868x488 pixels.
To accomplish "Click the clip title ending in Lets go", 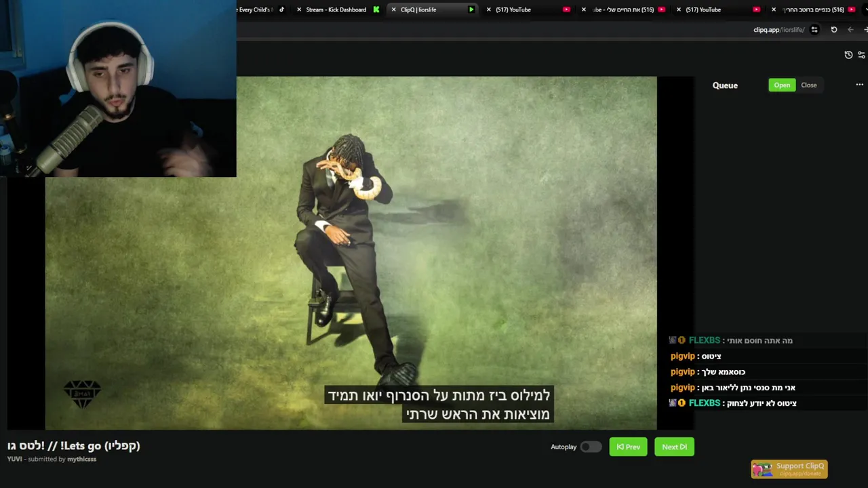I will [x=73, y=445].
